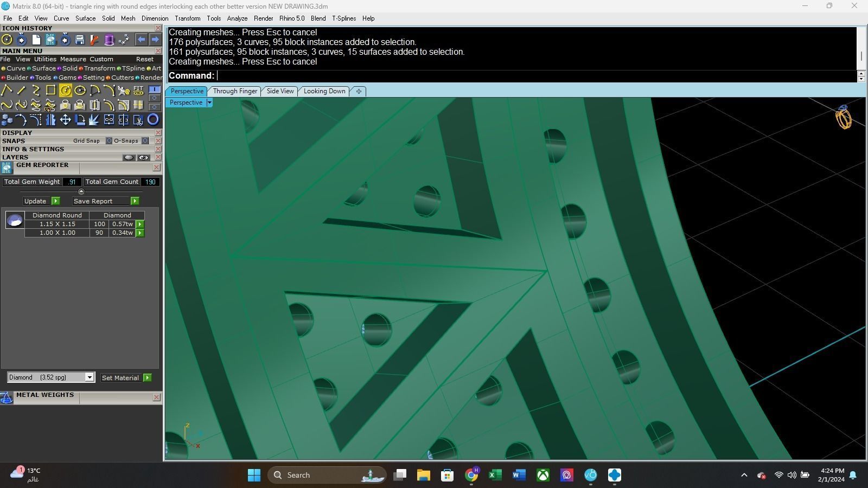The image size is (868, 488).
Task: Switch to the Looking Down viewport tab
Action: (x=324, y=91)
